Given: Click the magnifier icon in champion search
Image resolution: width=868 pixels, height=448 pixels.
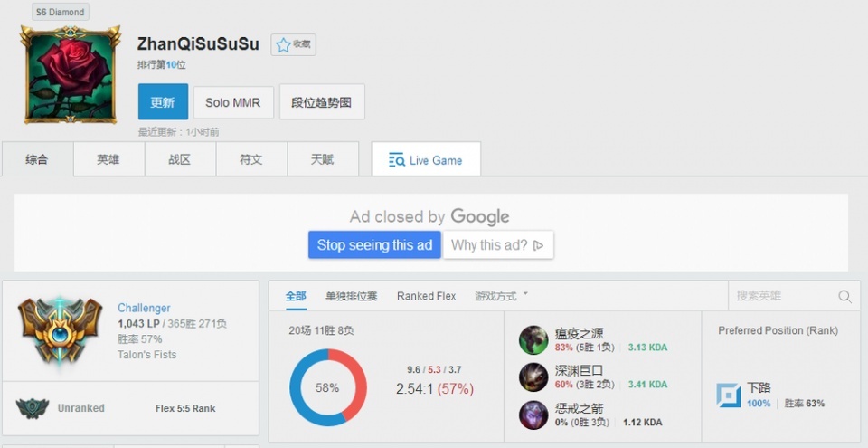Looking at the screenshot, I should coord(844,296).
